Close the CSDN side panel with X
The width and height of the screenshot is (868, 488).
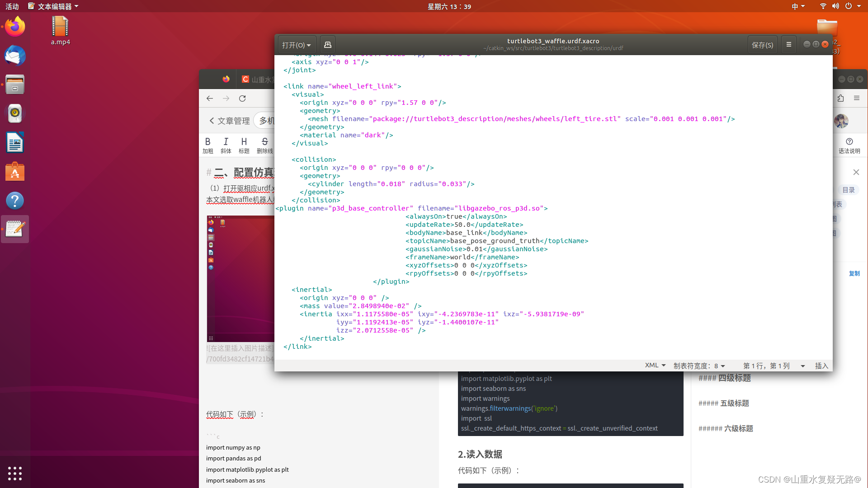tap(856, 172)
